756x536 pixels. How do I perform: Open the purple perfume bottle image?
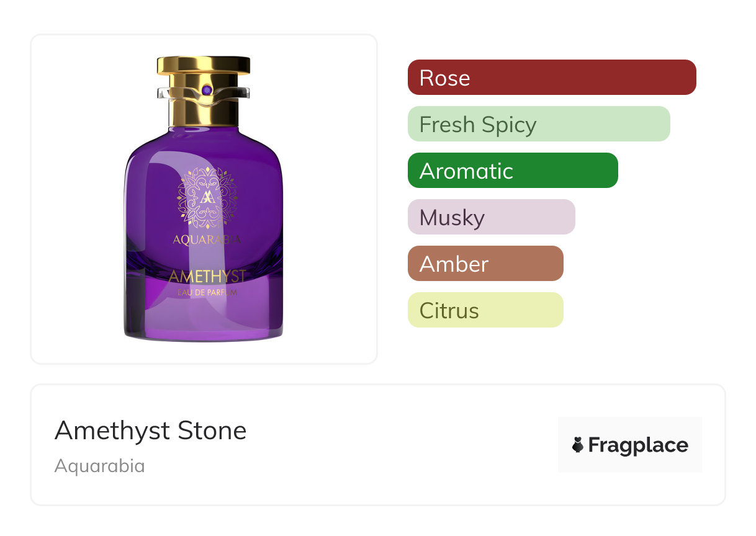click(204, 199)
